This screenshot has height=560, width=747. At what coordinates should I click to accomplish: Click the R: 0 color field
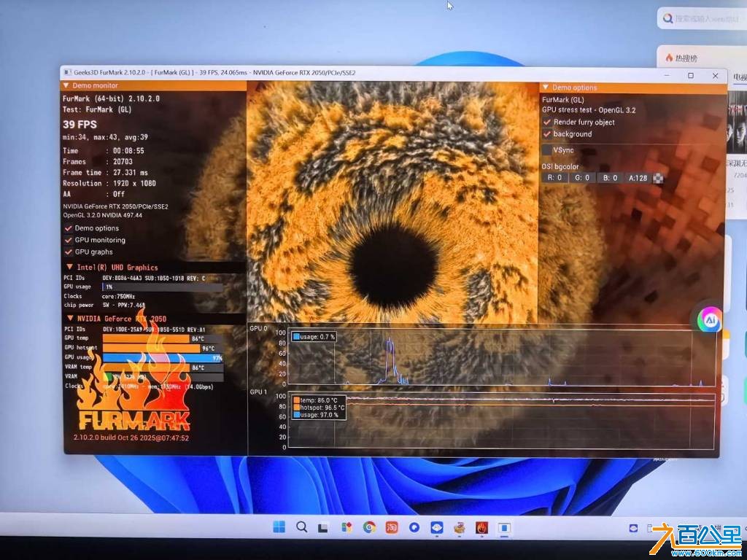coord(554,178)
